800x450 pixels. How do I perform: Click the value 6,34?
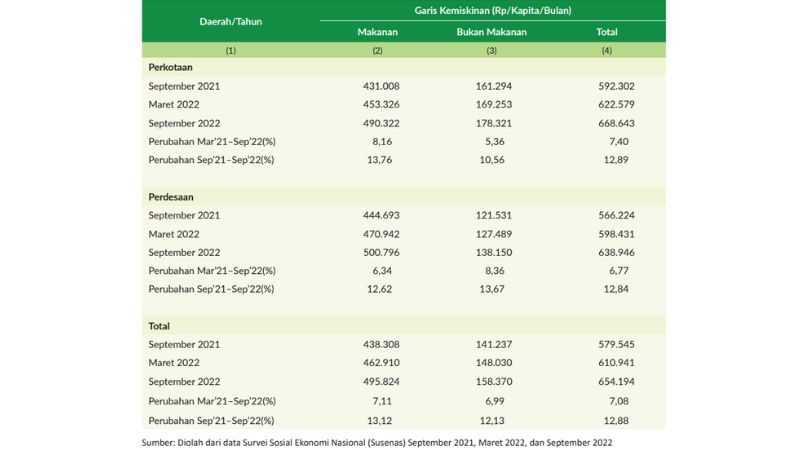tap(382, 271)
